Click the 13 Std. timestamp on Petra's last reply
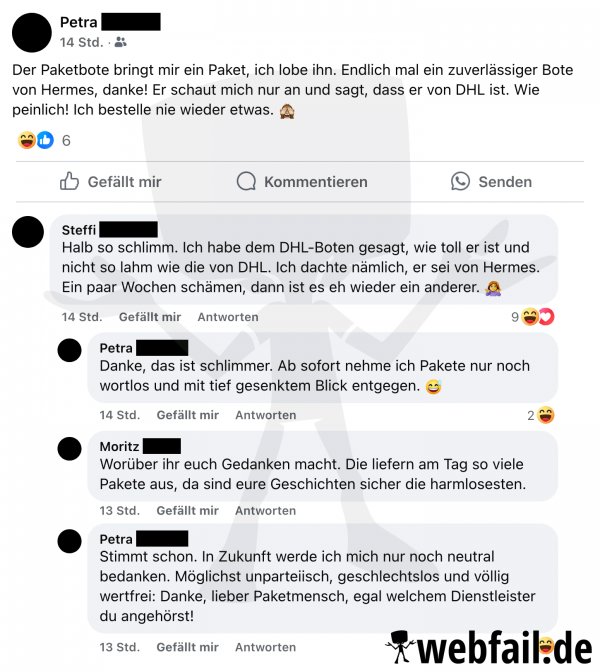 [120, 647]
